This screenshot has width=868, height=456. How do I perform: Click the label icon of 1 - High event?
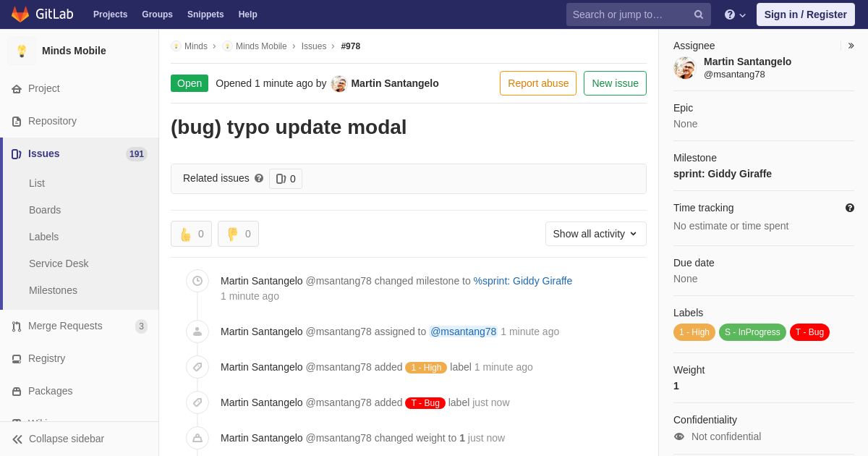tap(197, 367)
